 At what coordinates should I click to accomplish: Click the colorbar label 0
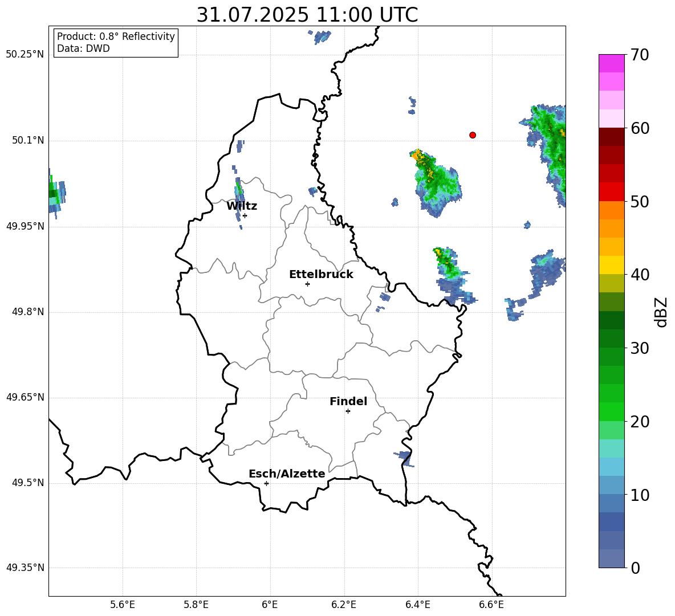tap(635, 568)
